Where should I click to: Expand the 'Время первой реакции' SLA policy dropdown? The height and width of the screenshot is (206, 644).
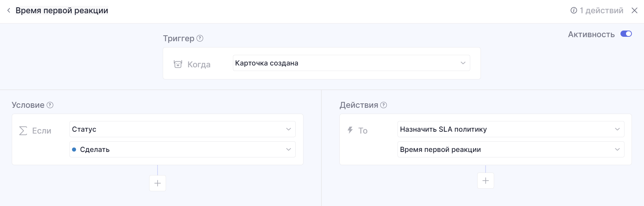point(510,149)
